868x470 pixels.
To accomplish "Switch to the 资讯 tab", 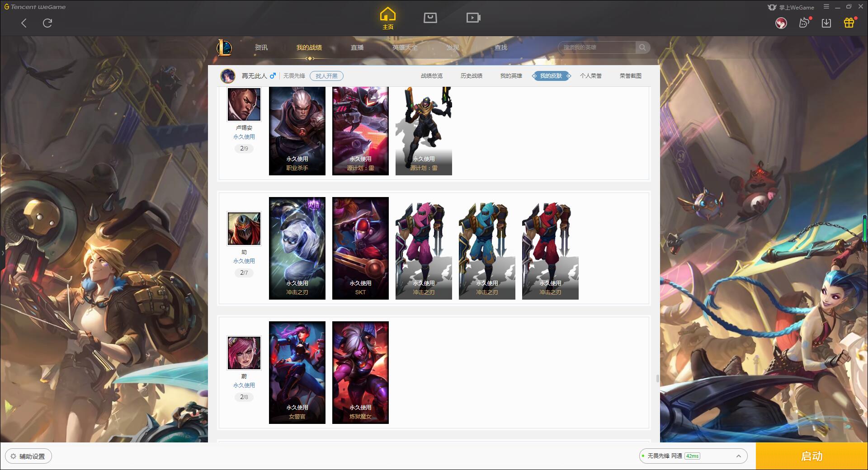I will coord(261,47).
